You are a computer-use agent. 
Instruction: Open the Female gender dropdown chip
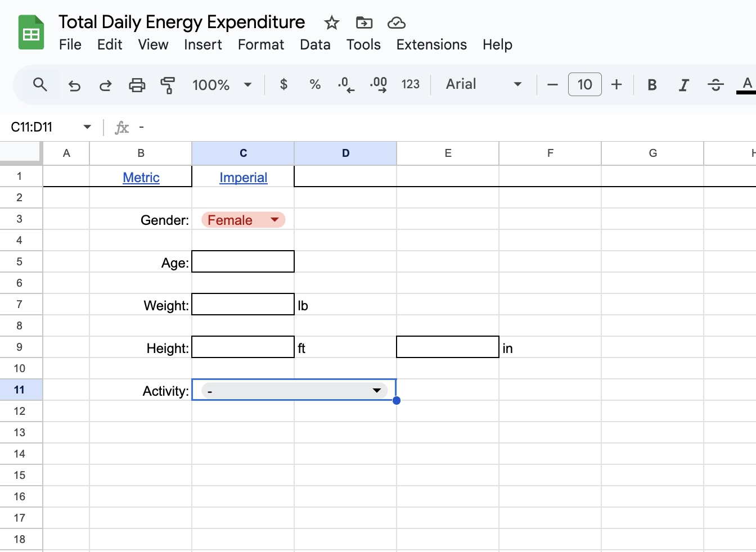pyautogui.click(x=244, y=220)
